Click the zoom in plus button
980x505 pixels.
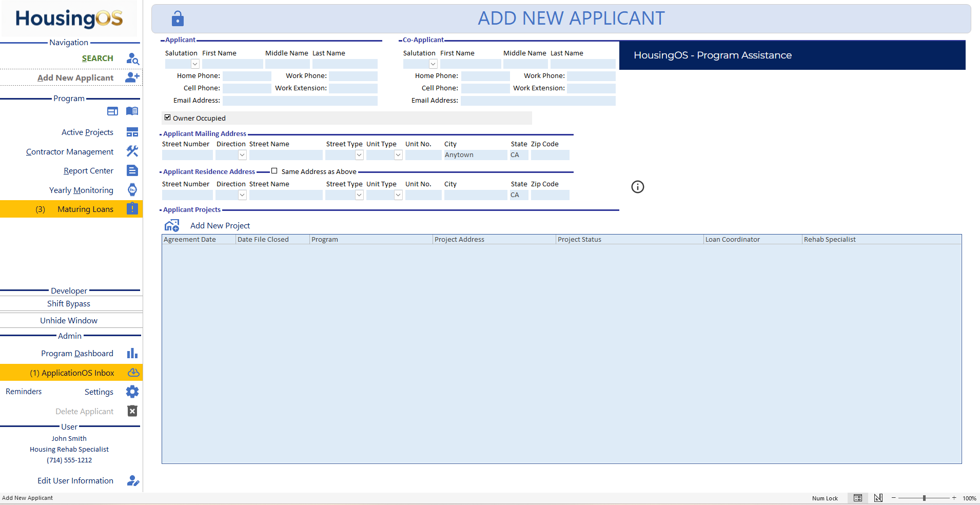(954, 498)
